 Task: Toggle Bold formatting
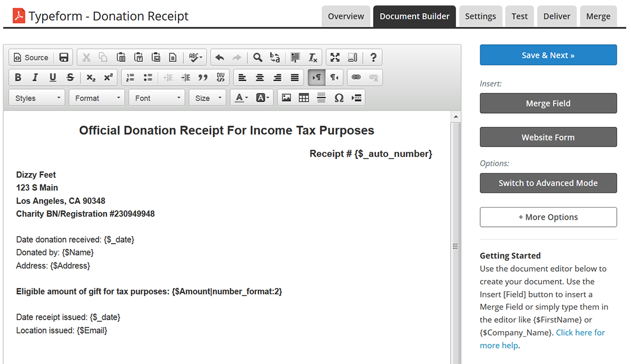pos(18,78)
